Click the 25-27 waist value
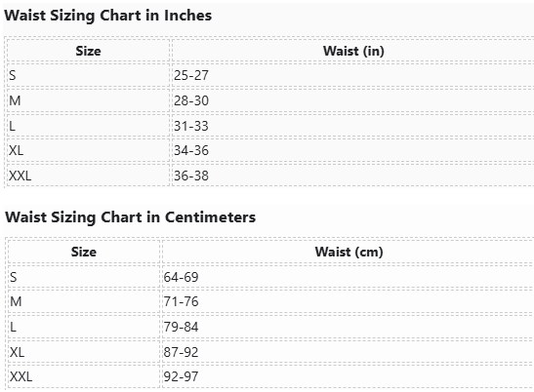Viewport: 534px width, 392px height. pos(191,75)
